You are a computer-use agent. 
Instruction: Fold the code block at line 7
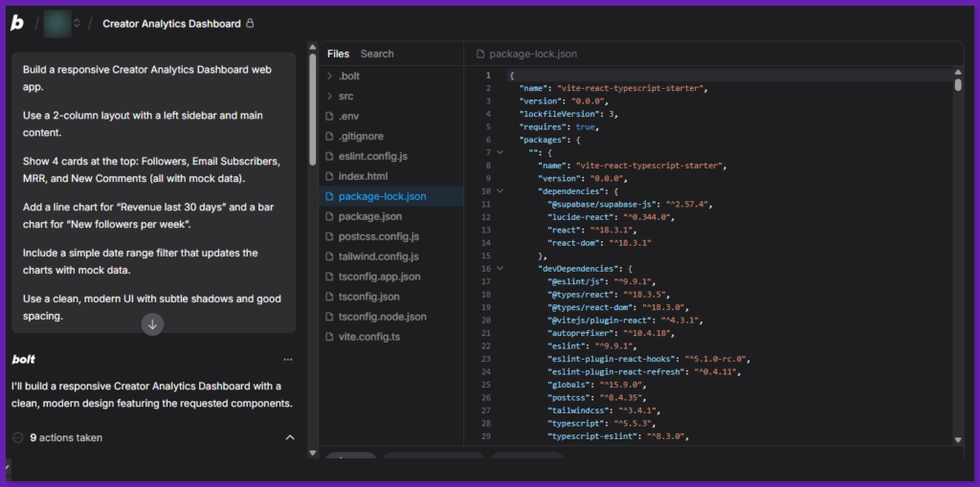500,152
